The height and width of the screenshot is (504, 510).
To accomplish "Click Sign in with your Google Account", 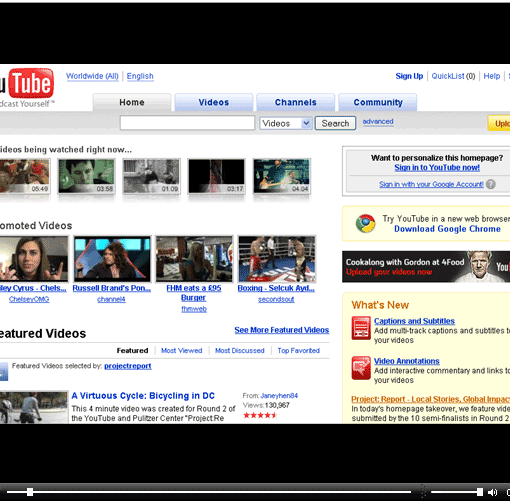I will coord(431,184).
